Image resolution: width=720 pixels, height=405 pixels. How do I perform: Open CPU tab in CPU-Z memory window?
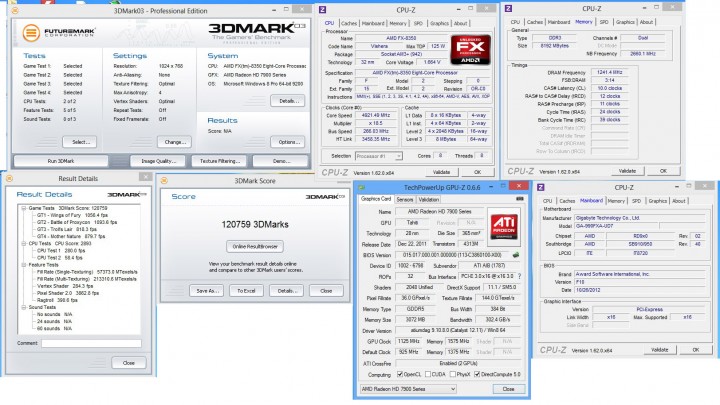pyautogui.click(x=515, y=22)
